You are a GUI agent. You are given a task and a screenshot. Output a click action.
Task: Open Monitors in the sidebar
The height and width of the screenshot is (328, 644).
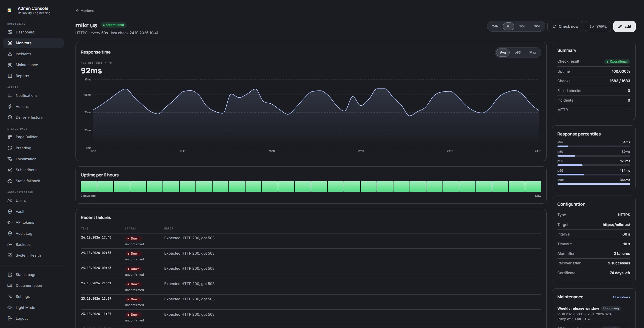coord(33,43)
